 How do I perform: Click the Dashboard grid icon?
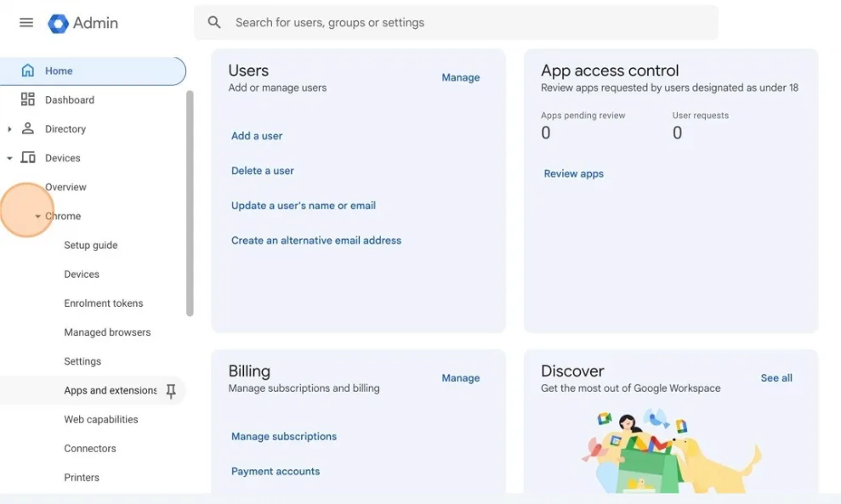pyautogui.click(x=28, y=99)
